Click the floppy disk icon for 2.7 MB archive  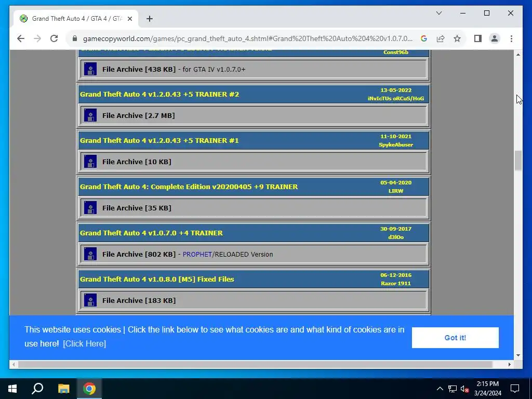point(90,115)
